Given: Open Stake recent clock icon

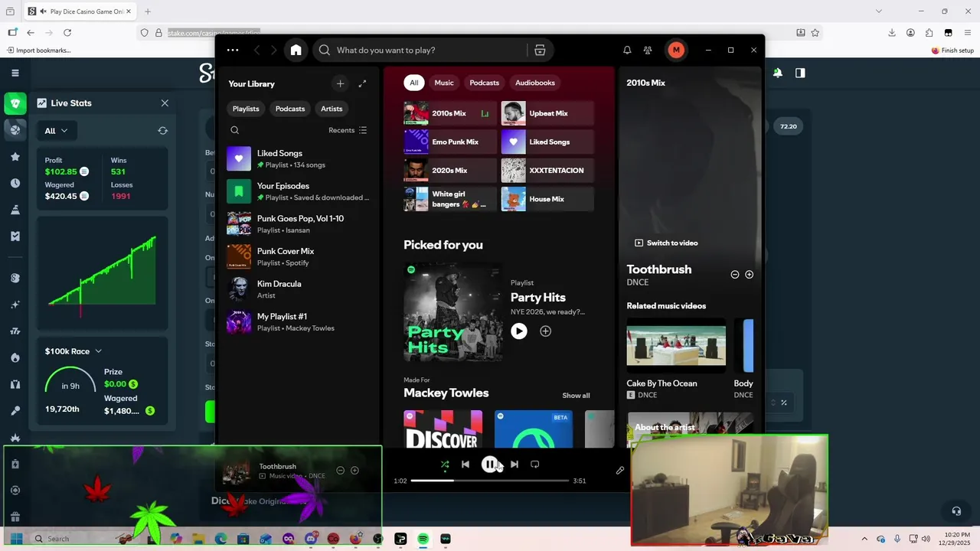Looking at the screenshot, I should click(15, 183).
